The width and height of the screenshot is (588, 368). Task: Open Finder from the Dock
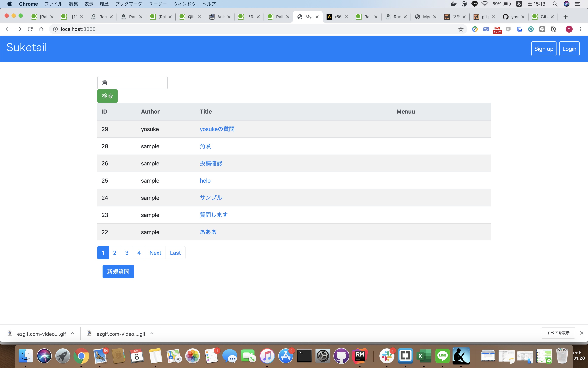click(x=26, y=356)
